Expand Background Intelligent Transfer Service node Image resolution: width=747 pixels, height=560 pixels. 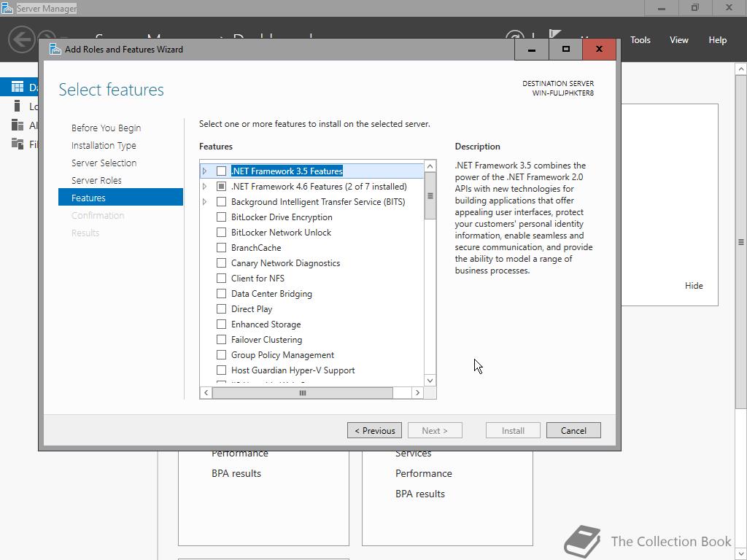[204, 201]
